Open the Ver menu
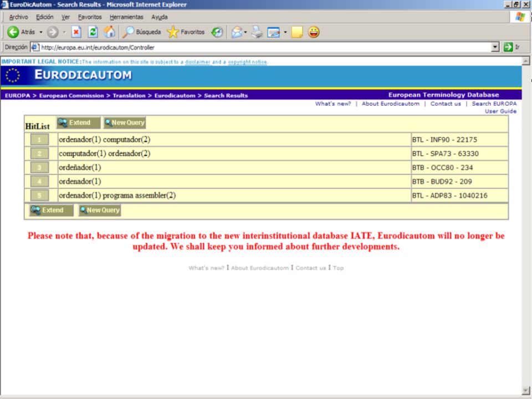The height and width of the screenshot is (399, 532). point(65,17)
